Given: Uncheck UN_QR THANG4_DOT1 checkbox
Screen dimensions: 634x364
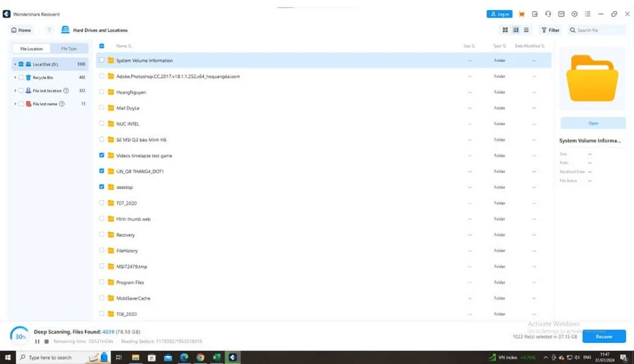Looking at the screenshot, I should coord(102,171).
